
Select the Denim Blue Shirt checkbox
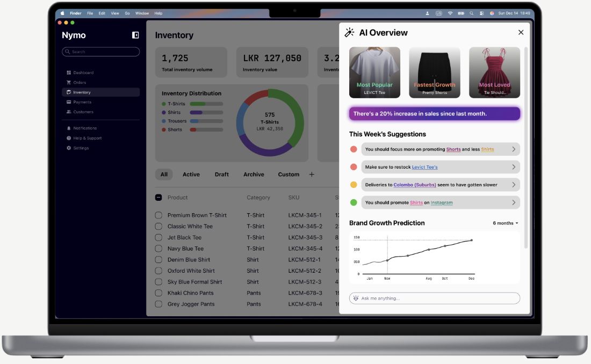point(158,260)
